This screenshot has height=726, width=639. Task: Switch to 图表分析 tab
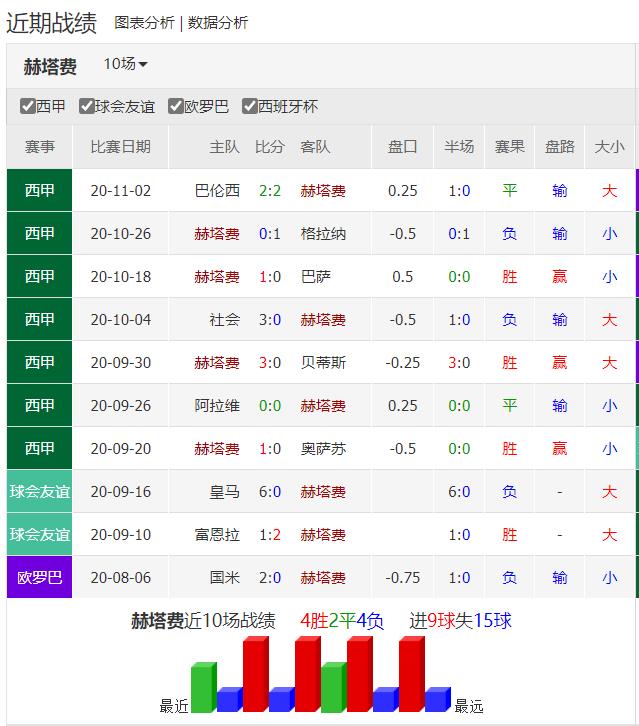pos(144,22)
